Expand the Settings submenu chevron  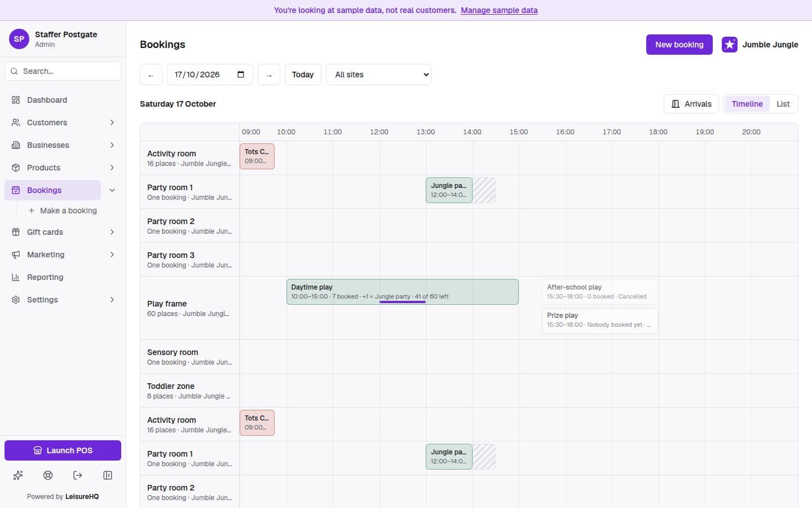pyautogui.click(x=112, y=300)
